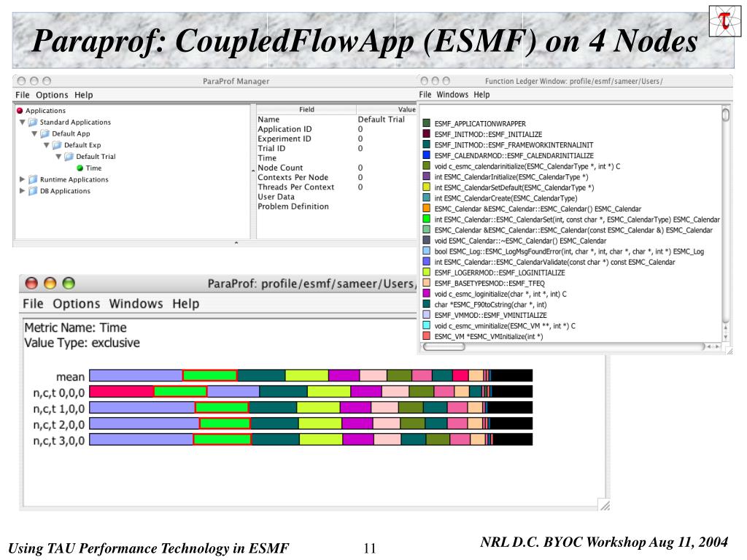Click Value Type: exclusive text
This screenshot has width=747, height=560.
pyautogui.click(x=82, y=343)
